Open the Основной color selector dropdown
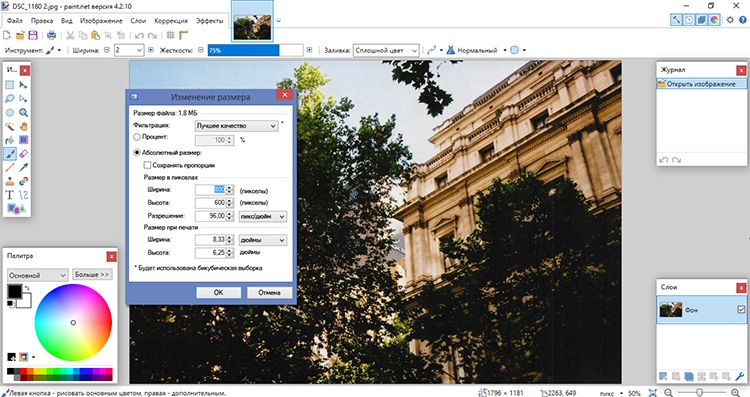The width and height of the screenshot is (750, 397). pyautogui.click(x=37, y=275)
